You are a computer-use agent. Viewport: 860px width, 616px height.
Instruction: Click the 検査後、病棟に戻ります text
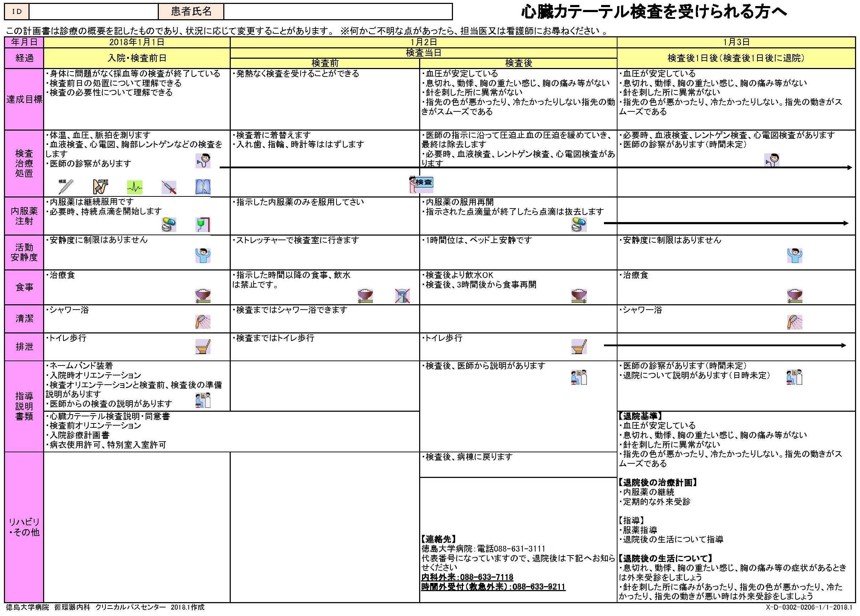[x=467, y=457]
